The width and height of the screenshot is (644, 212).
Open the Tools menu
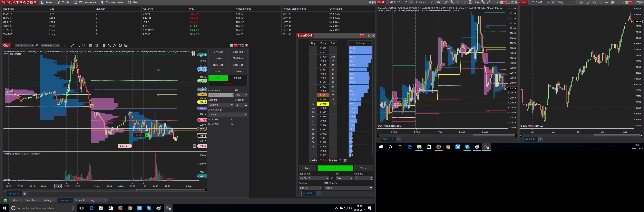(63, 2)
